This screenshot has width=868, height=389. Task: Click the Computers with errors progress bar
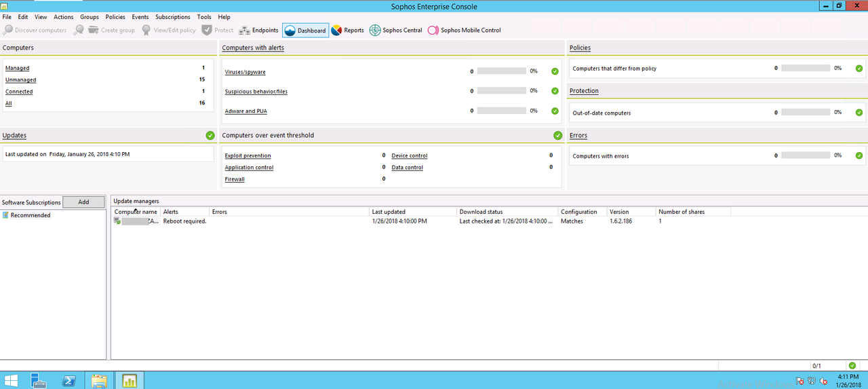[806, 155]
